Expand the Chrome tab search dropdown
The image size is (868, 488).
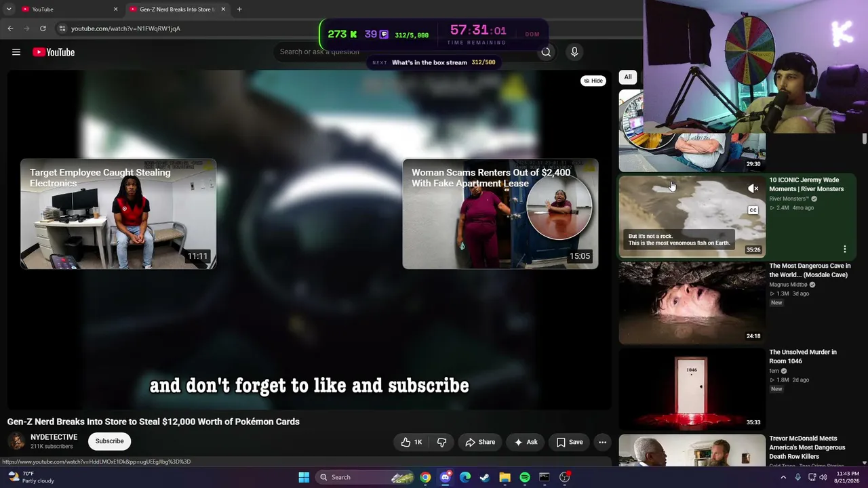9,9
